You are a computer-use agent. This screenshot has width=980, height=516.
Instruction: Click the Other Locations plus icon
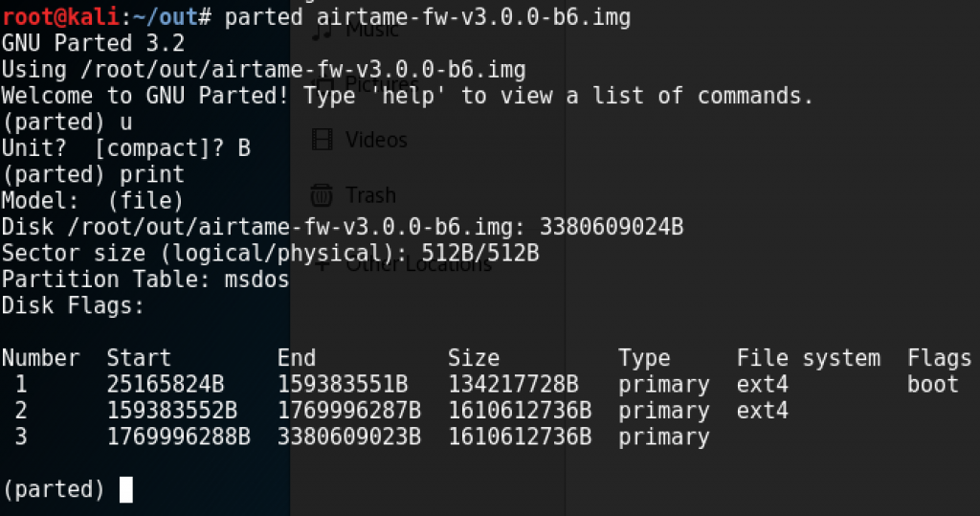pyautogui.click(x=322, y=264)
